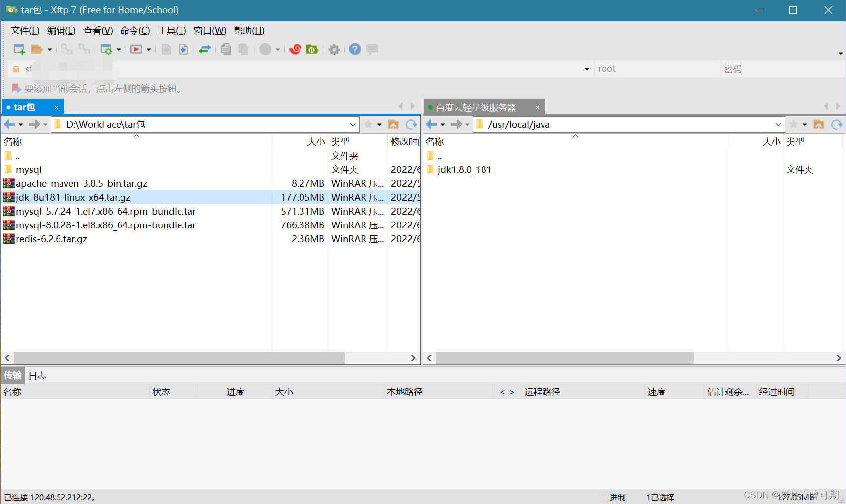The height and width of the screenshot is (504, 846).
Task: Go back in the remote pane
Action: coord(432,124)
